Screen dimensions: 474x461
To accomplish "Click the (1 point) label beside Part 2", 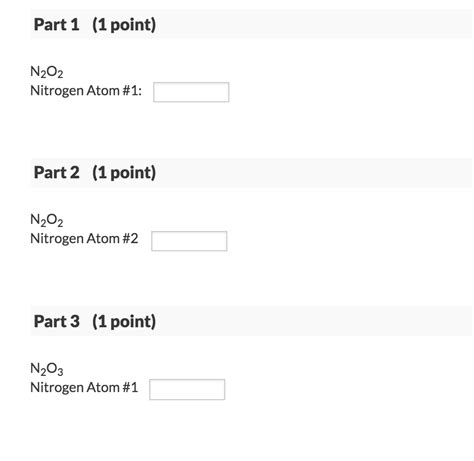I will [124, 173].
